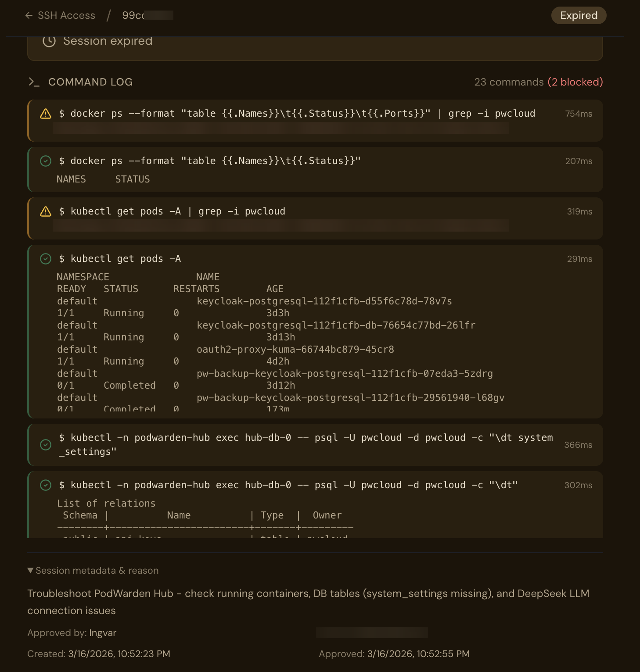
Task: Open the SSH Access breadcrumb link
Action: (66, 15)
